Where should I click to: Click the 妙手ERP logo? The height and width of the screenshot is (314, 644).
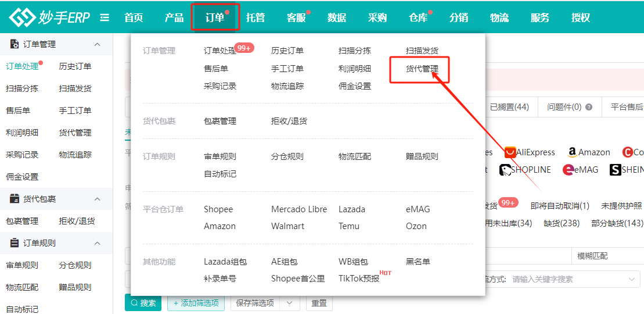click(49, 17)
